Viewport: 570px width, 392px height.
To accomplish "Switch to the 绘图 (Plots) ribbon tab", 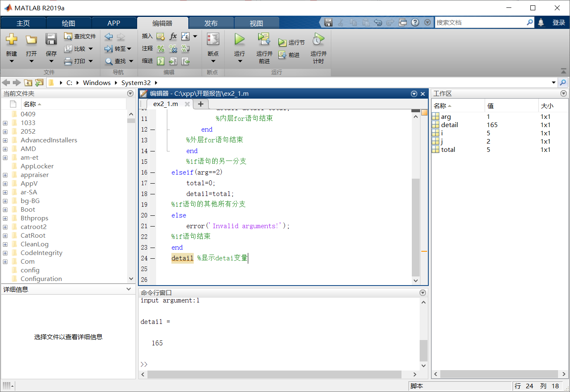I will tap(69, 23).
